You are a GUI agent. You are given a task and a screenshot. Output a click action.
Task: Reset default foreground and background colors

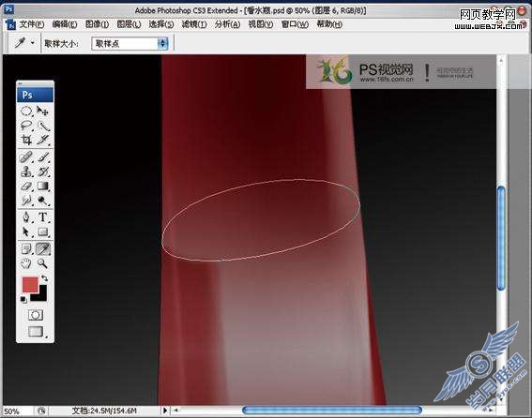pyautogui.click(x=23, y=299)
